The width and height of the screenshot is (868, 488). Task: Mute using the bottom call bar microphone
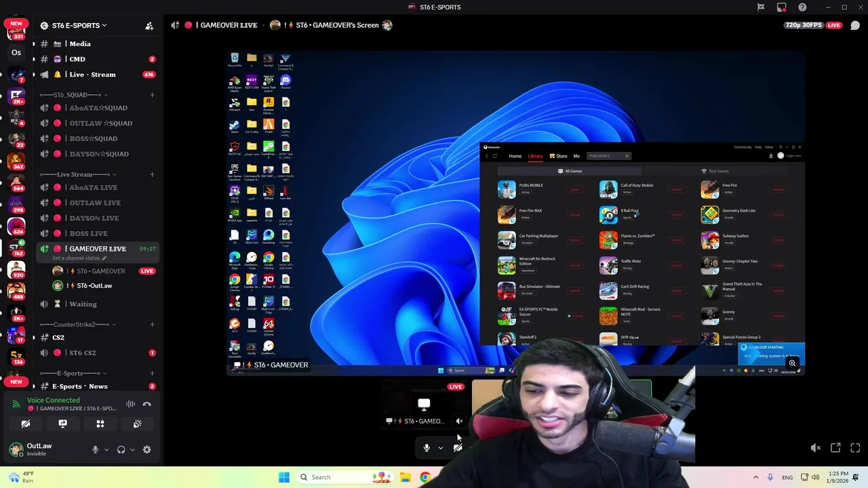tap(427, 447)
